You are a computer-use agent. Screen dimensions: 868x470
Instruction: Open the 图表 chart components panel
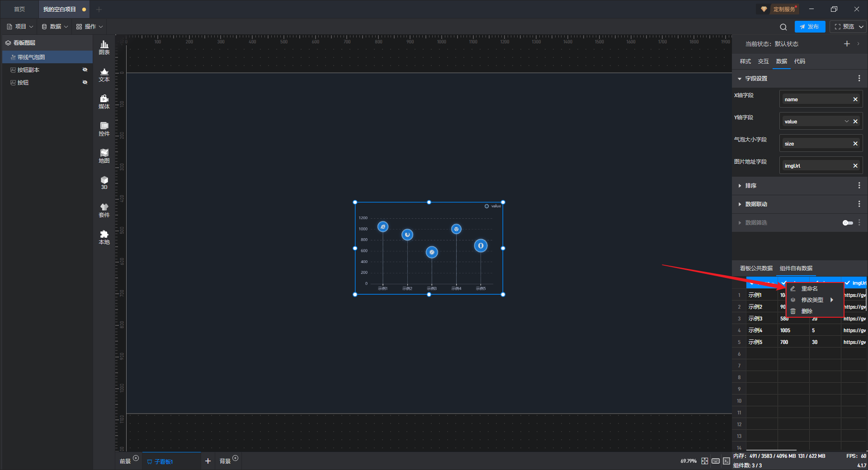[x=104, y=47]
